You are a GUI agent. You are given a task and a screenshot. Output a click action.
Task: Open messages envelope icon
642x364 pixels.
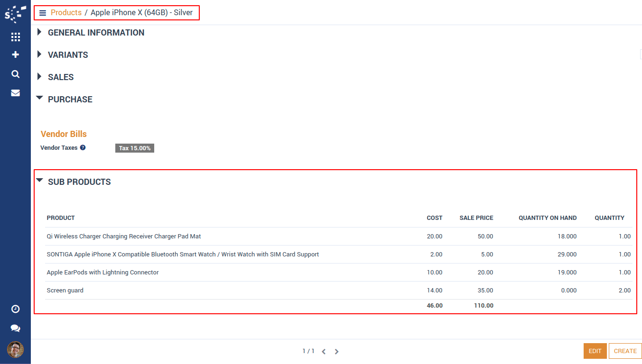15,93
